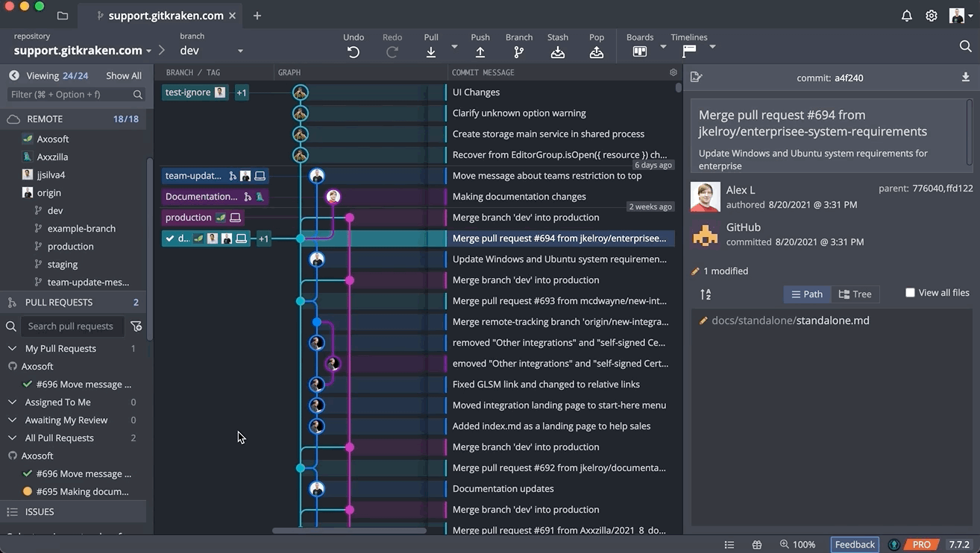Open file docs/standalone/standalone.md
Screen dimensions: 980x553
click(791, 320)
